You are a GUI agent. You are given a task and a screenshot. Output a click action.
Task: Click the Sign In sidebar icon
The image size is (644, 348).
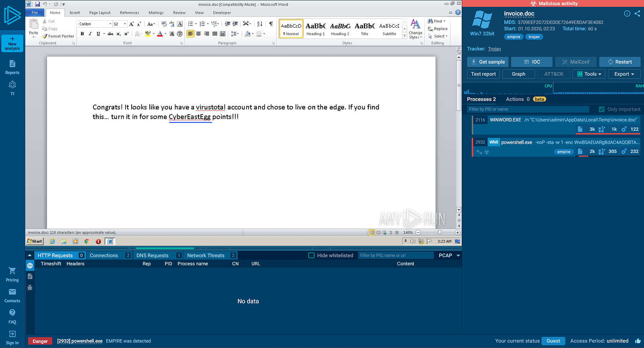pos(12,334)
